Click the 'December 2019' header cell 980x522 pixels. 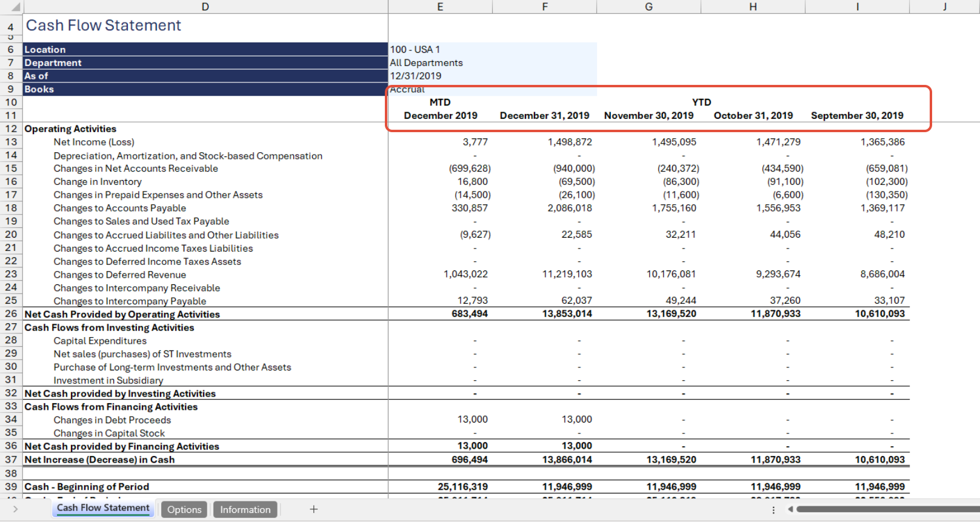(x=441, y=115)
